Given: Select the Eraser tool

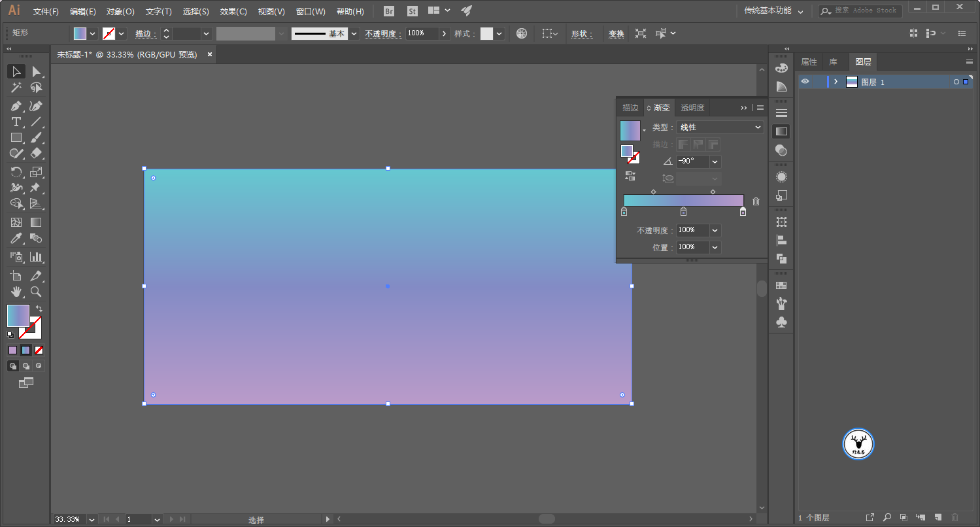Looking at the screenshot, I should (37, 154).
